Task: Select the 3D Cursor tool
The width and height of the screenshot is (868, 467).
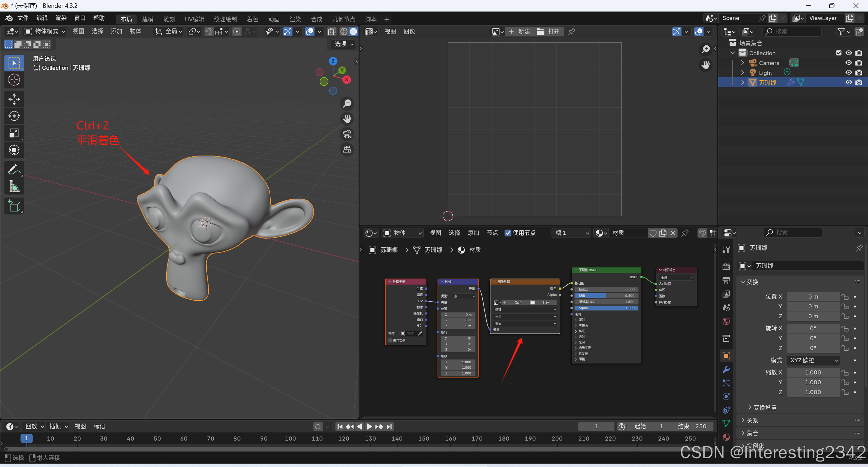Action: pyautogui.click(x=14, y=80)
